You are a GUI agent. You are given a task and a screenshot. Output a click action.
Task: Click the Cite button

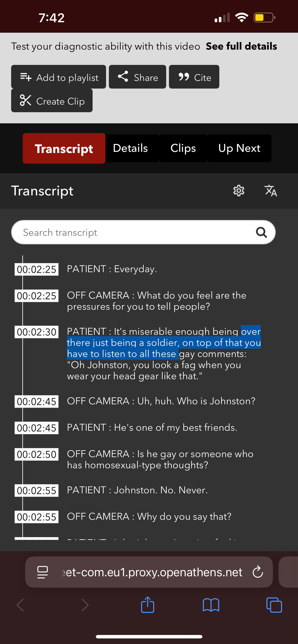194,77
